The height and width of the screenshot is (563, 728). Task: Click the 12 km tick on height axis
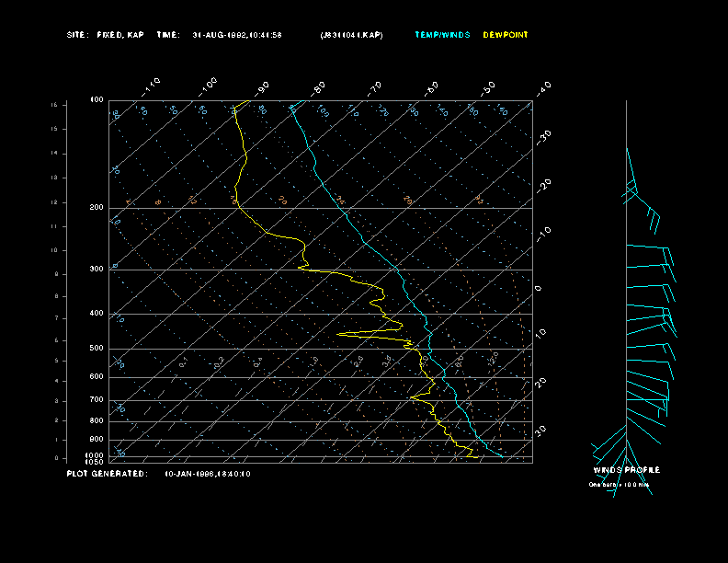point(54,202)
